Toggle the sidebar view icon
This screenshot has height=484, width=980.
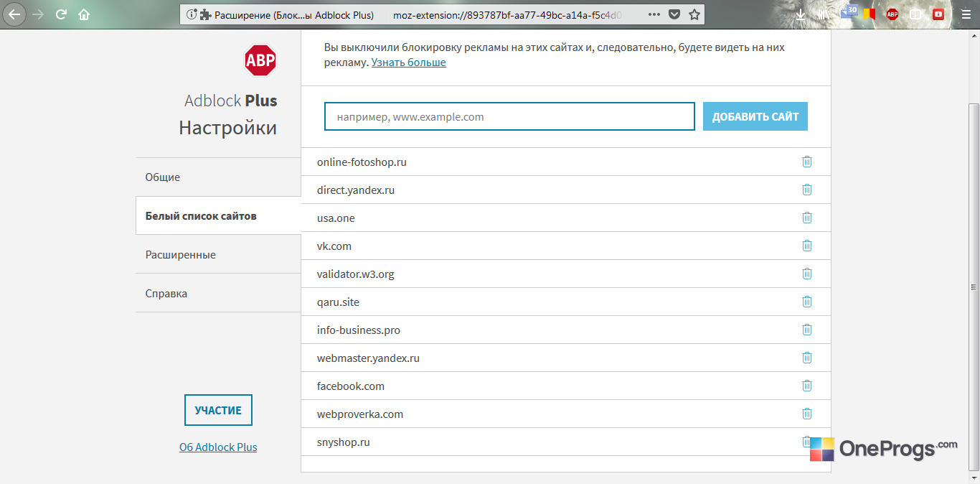pyautogui.click(x=915, y=14)
